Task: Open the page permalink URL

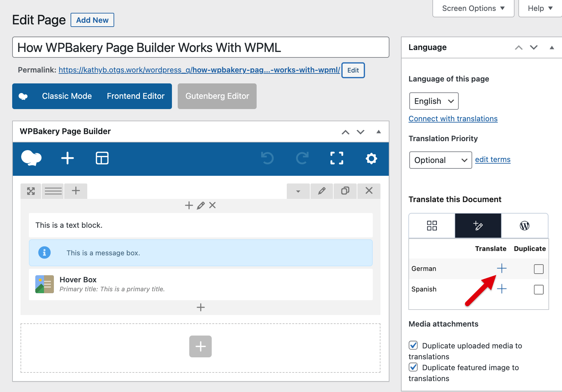Action: pos(199,70)
